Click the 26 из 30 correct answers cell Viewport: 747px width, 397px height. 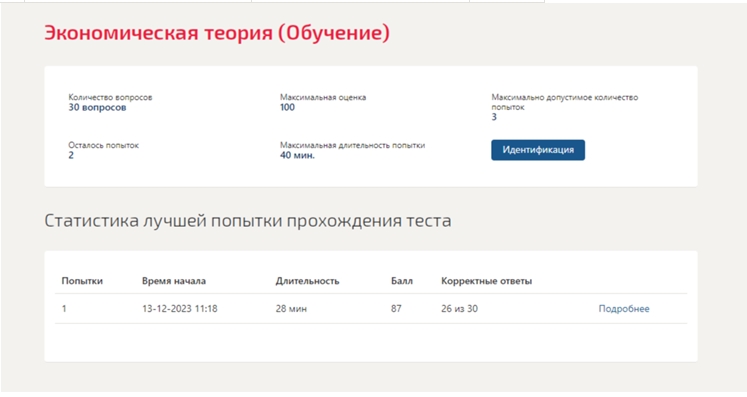coord(459,309)
